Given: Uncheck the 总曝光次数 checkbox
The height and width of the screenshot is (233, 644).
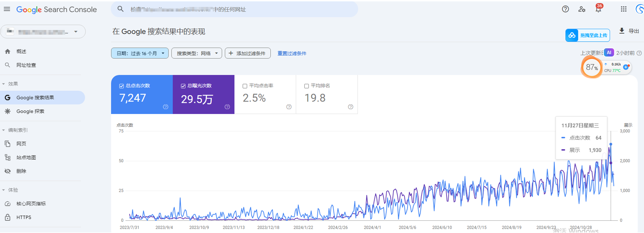Looking at the screenshot, I should click(183, 86).
